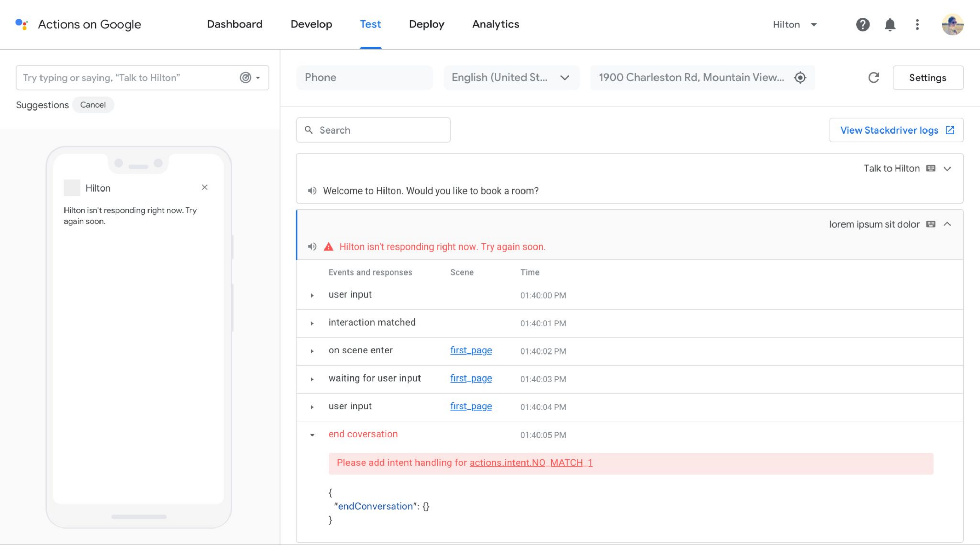Play audio for the Hilton isn't responding error
Viewport: 980px width, 545px height.
click(312, 247)
